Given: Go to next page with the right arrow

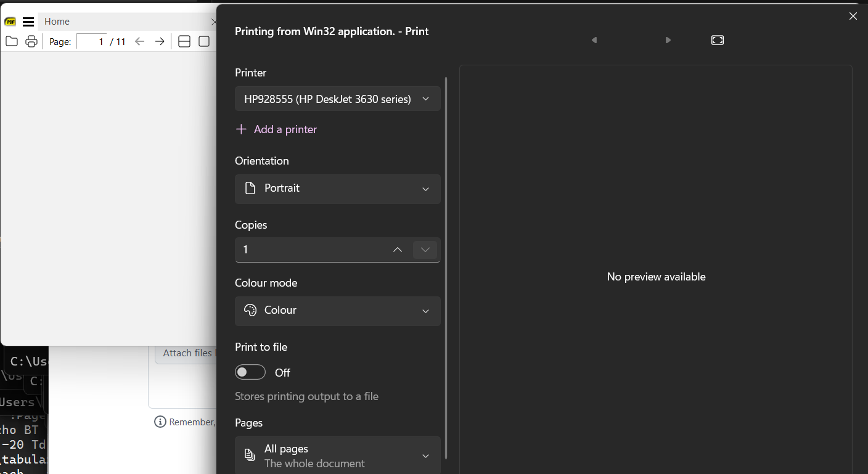Looking at the screenshot, I should [159, 41].
